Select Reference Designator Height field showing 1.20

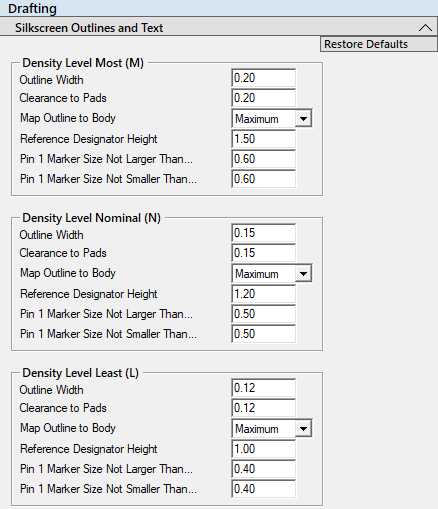[263, 294]
